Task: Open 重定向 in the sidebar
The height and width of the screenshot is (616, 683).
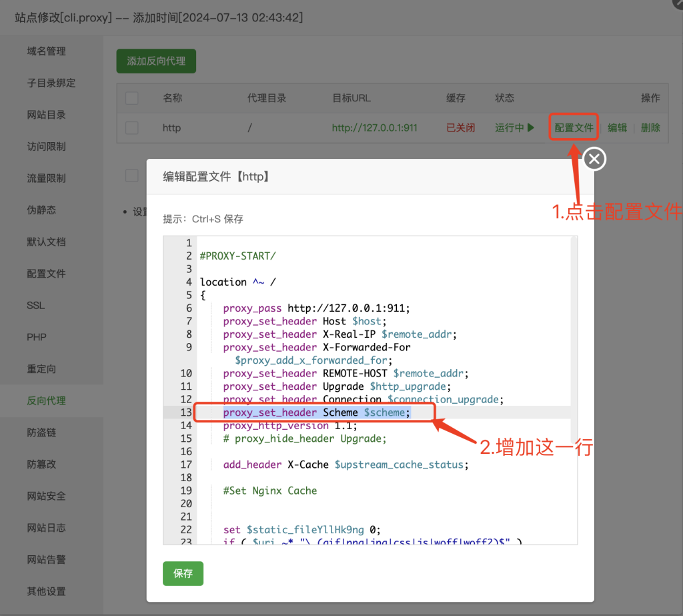Action: tap(41, 369)
